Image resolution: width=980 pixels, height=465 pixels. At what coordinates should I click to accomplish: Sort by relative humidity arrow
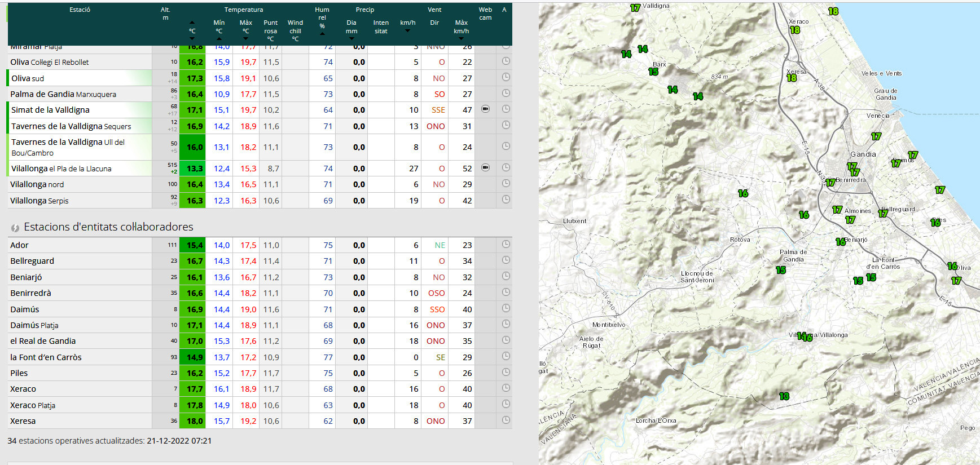tap(322, 34)
